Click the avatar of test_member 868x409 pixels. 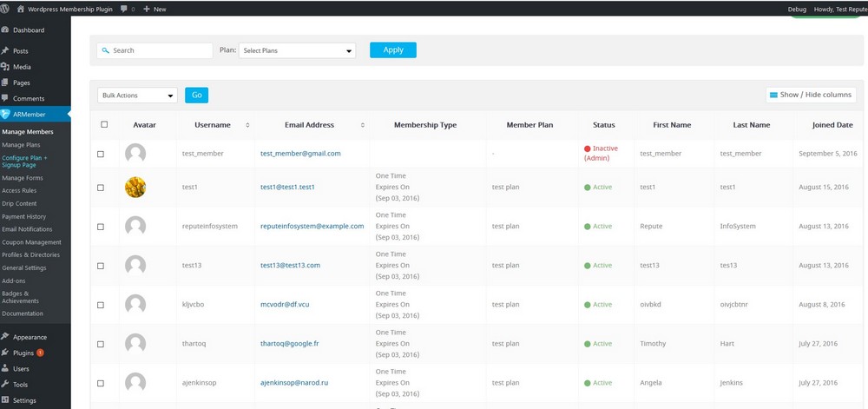click(x=135, y=154)
